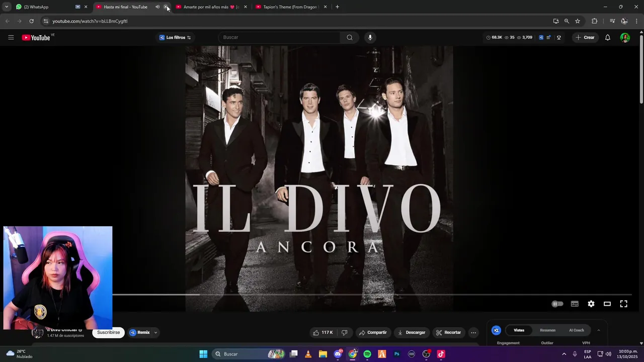Toggle subtitles on the player
This screenshot has width=644, height=362.
click(575, 304)
